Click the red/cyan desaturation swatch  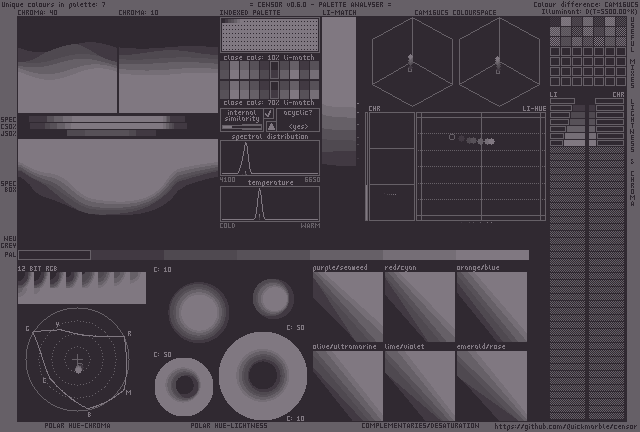click(420, 307)
